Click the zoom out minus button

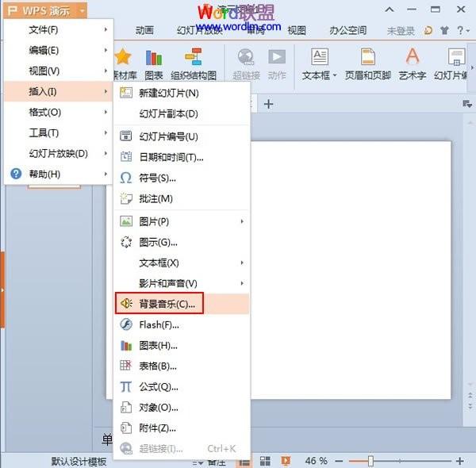tap(339, 462)
